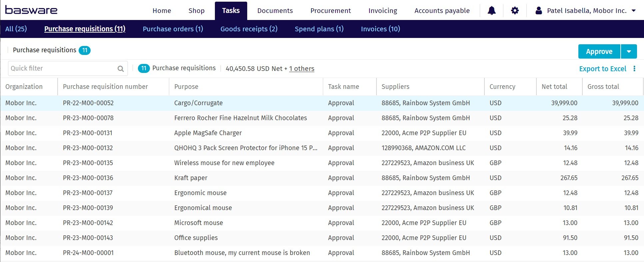Viewport: 644px width, 262px height.
Task: Click supplier 128990368, AMAZON.COM LLC
Action: (423, 148)
